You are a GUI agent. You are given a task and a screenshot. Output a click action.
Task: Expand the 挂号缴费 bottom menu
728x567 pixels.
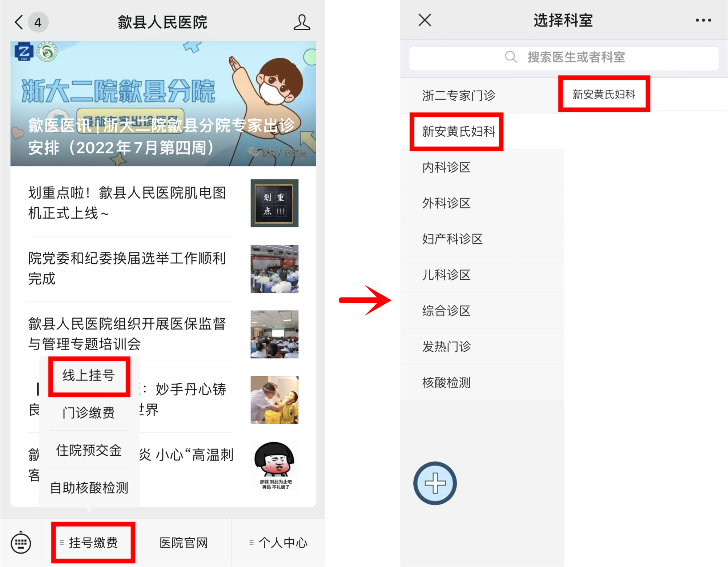coord(93,543)
